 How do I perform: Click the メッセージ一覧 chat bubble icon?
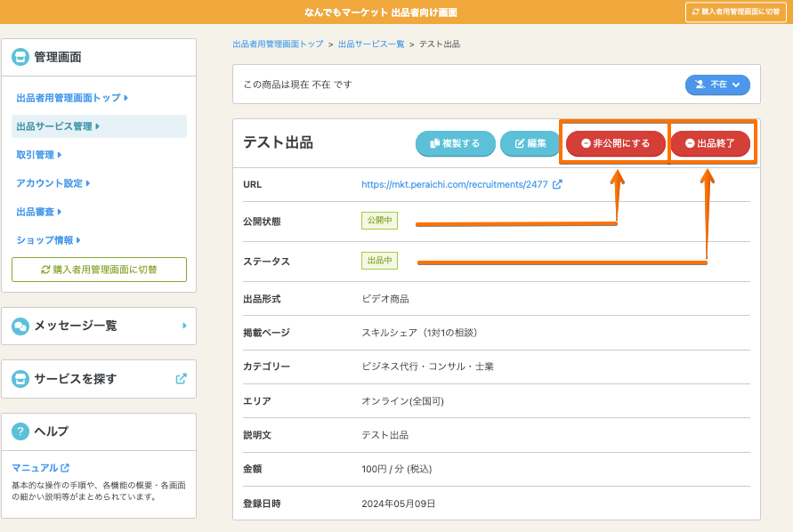click(20, 326)
